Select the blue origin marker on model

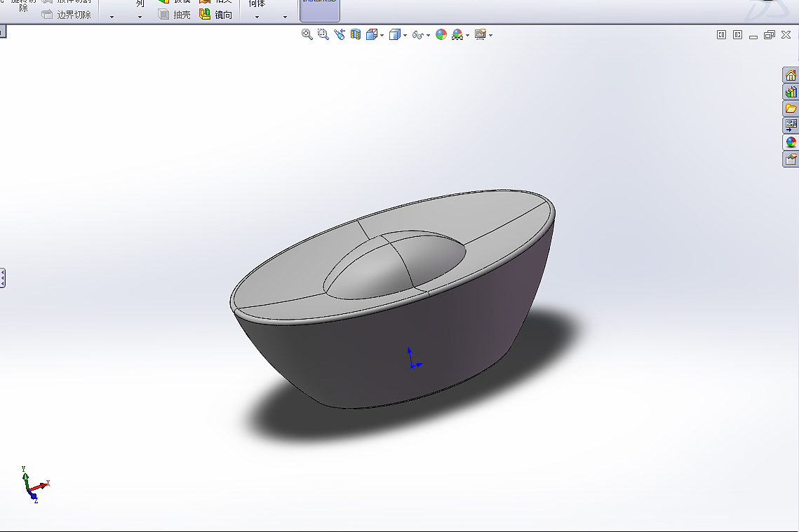point(412,365)
